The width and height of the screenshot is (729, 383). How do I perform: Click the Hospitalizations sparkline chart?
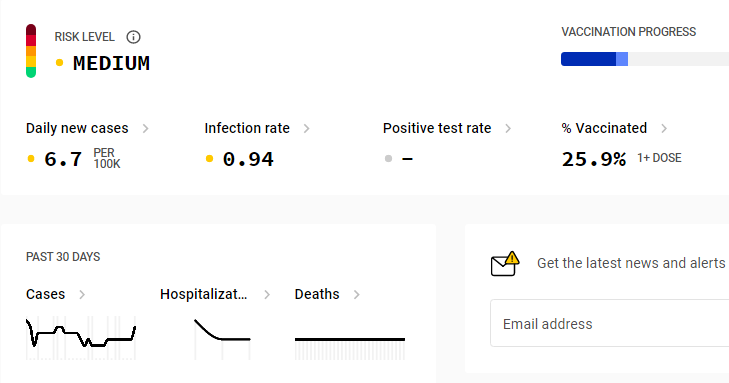222,339
